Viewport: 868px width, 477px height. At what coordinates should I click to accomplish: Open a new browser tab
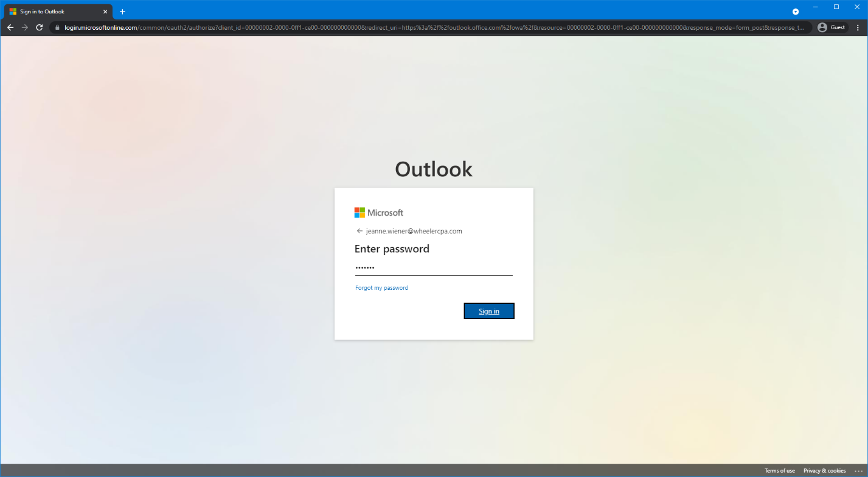point(122,12)
